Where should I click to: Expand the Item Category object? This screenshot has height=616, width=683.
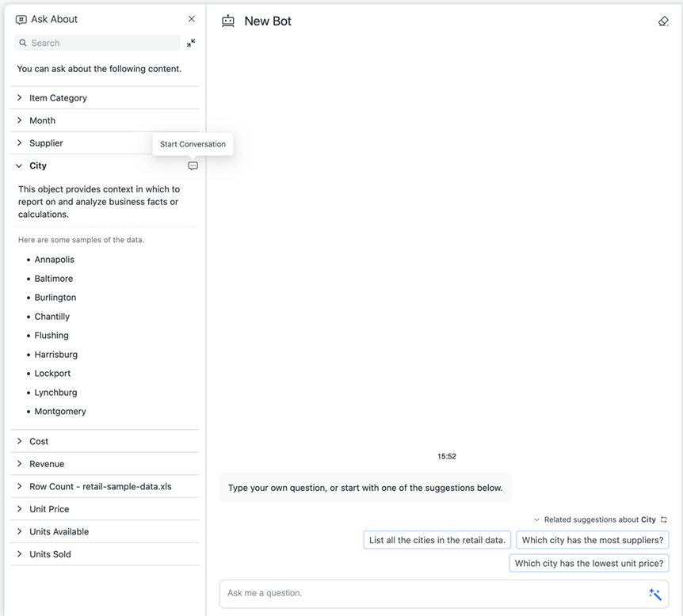click(x=19, y=98)
